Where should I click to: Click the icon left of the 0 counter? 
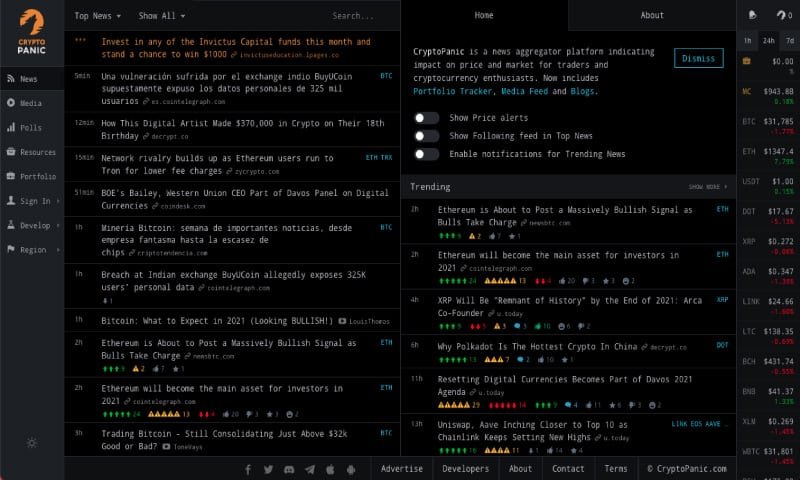point(781,15)
